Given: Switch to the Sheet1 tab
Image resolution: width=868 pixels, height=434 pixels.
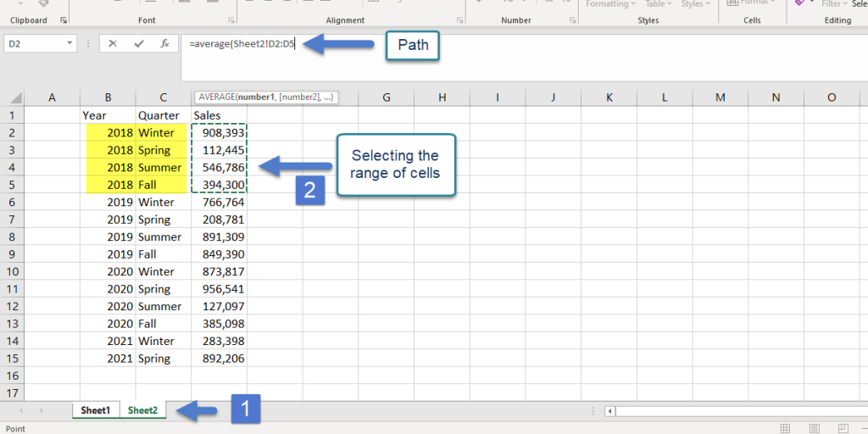Looking at the screenshot, I should pos(96,410).
